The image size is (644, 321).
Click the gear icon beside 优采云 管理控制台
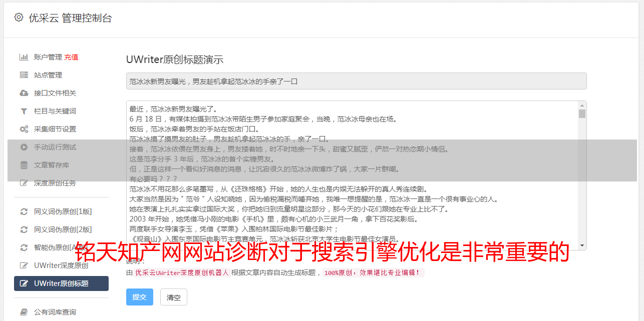[x=19, y=17]
